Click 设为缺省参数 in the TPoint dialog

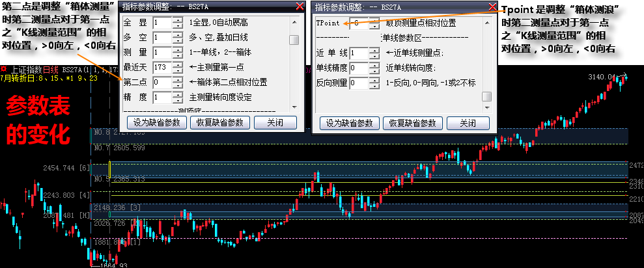point(349,123)
